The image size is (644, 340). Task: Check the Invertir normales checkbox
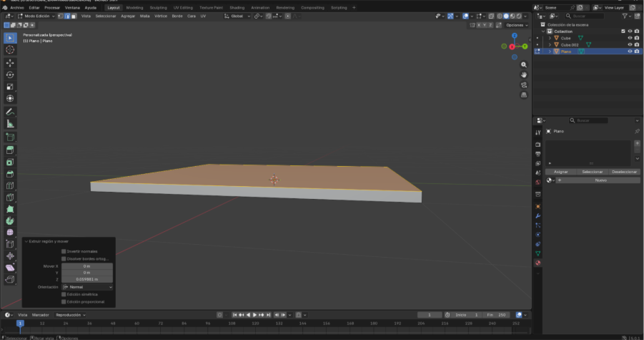pyautogui.click(x=64, y=251)
